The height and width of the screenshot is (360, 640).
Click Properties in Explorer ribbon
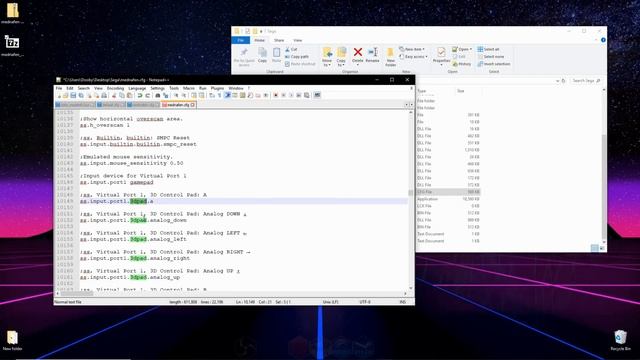click(441, 56)
